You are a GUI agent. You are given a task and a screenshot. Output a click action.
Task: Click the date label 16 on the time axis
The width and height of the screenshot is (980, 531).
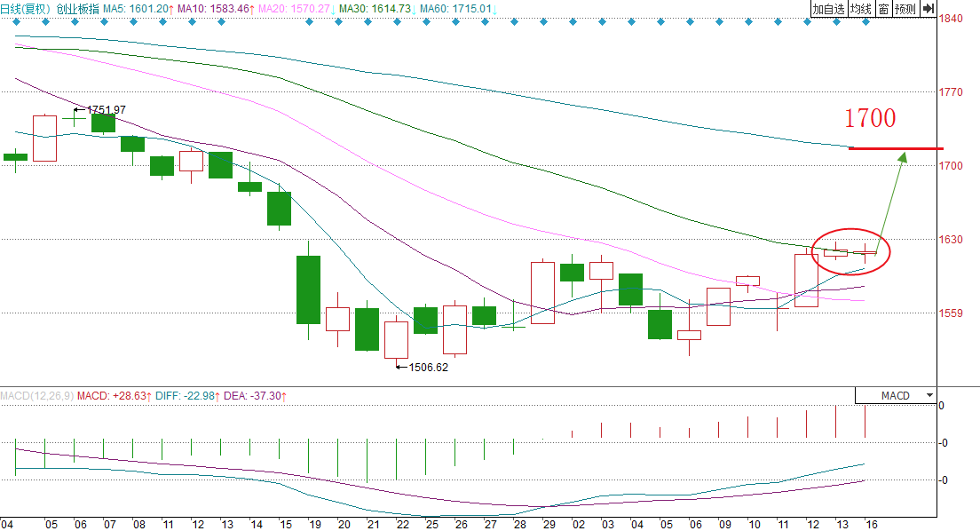click(x=871, y=524)
